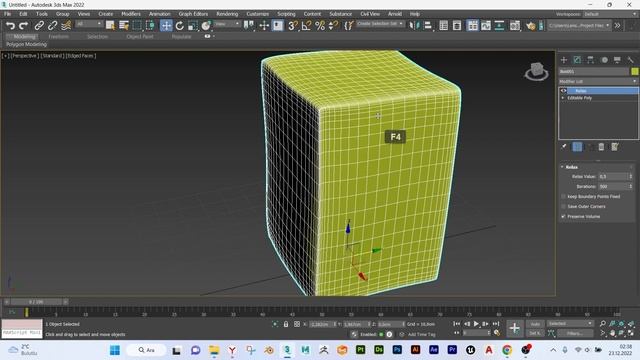Viewport: 640px width, 360px height.
Task: Open Layer Explorer icon
Action: (457, 26)
